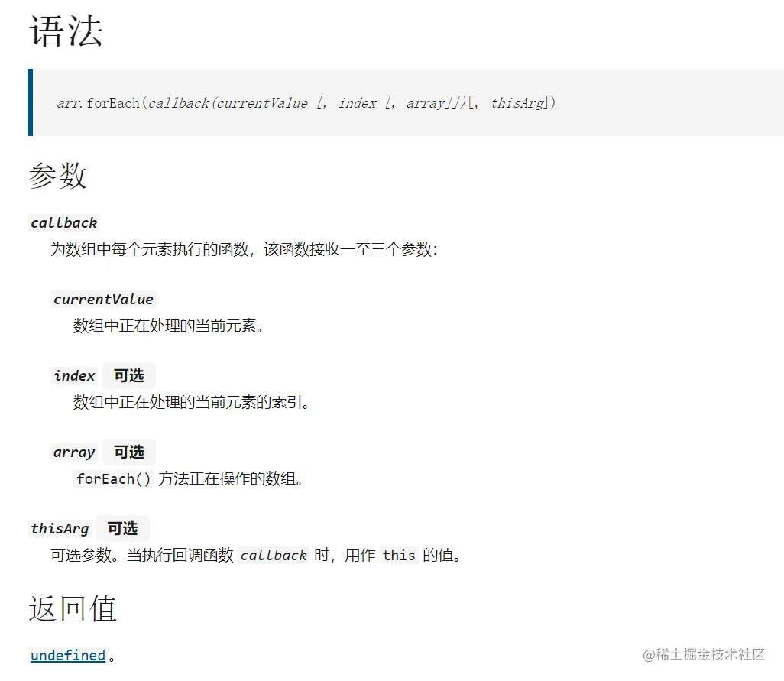Image resolution: width=784 pixels, height=681 pixels.
Task: Click the 可选 badge beside thisArg
Action: (122, 528)
